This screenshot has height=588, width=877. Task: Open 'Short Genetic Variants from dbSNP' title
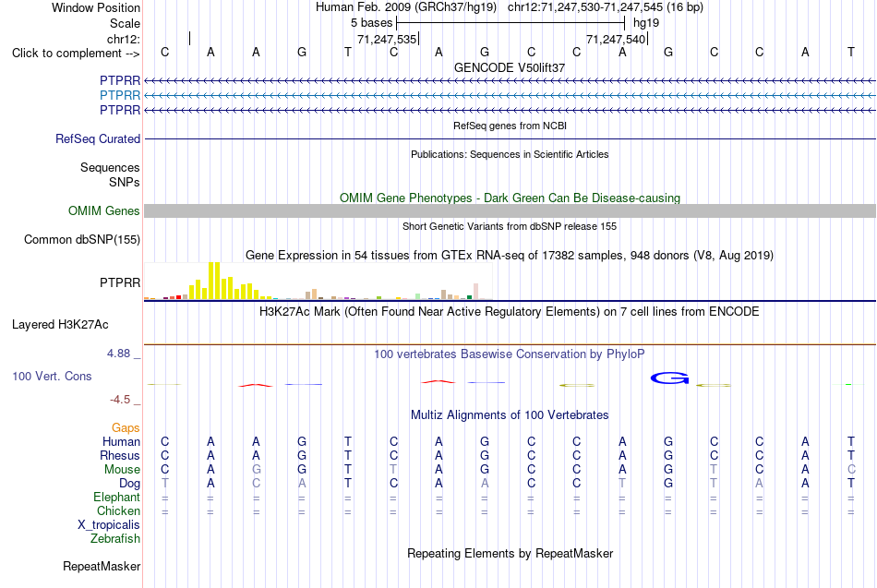(x=510, y=226)
